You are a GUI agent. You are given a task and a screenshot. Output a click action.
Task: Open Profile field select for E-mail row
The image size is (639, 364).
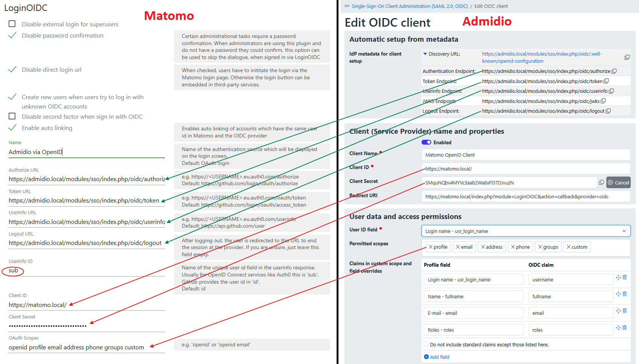tap(473, 313)
